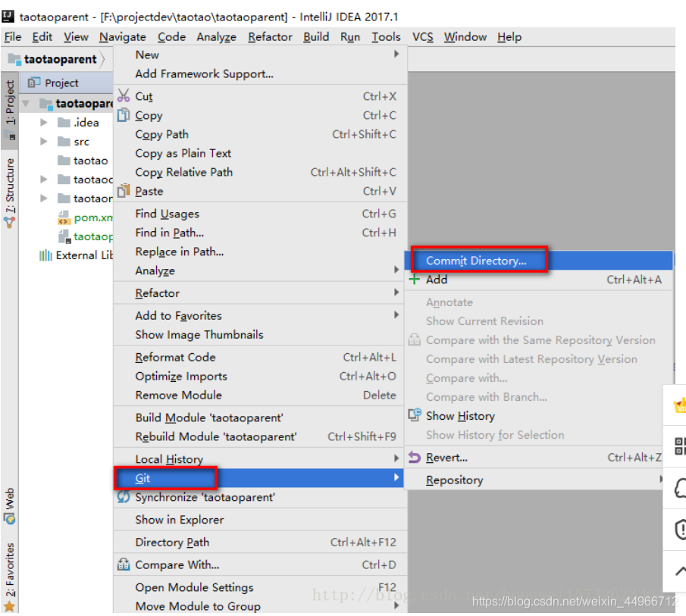
Task: Choose Show in Explorer entry
Action: pos(259,519)
